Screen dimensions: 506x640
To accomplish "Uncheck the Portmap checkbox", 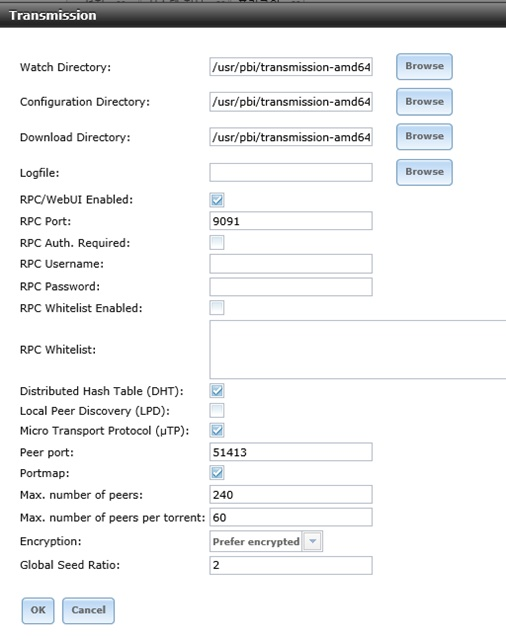I will coord(217,473).
